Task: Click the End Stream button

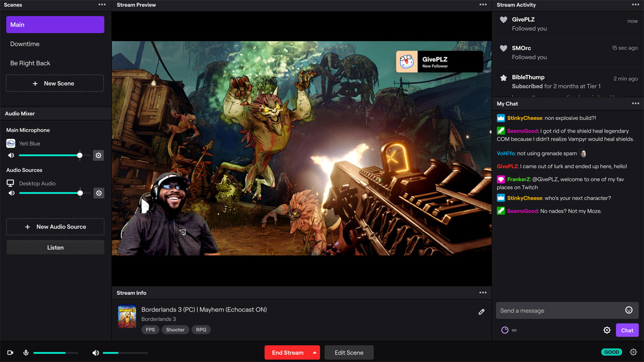Action: (x=287, y=353)
